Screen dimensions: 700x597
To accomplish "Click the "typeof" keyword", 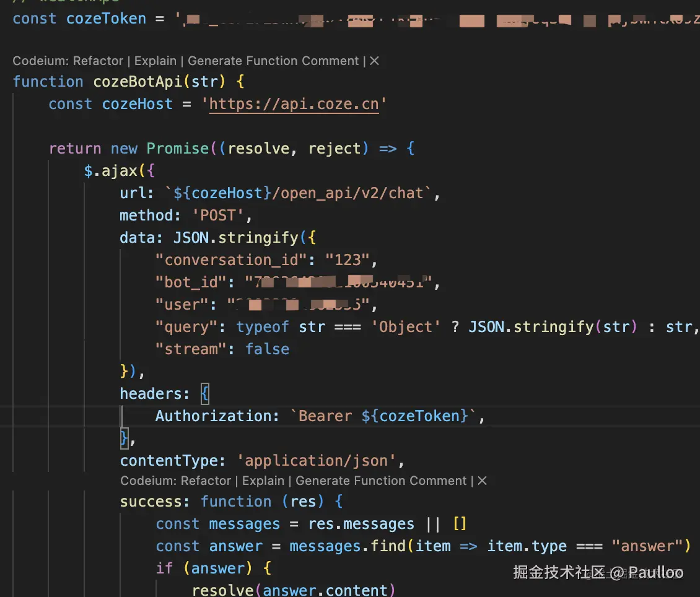I will (x=263, y=326).
